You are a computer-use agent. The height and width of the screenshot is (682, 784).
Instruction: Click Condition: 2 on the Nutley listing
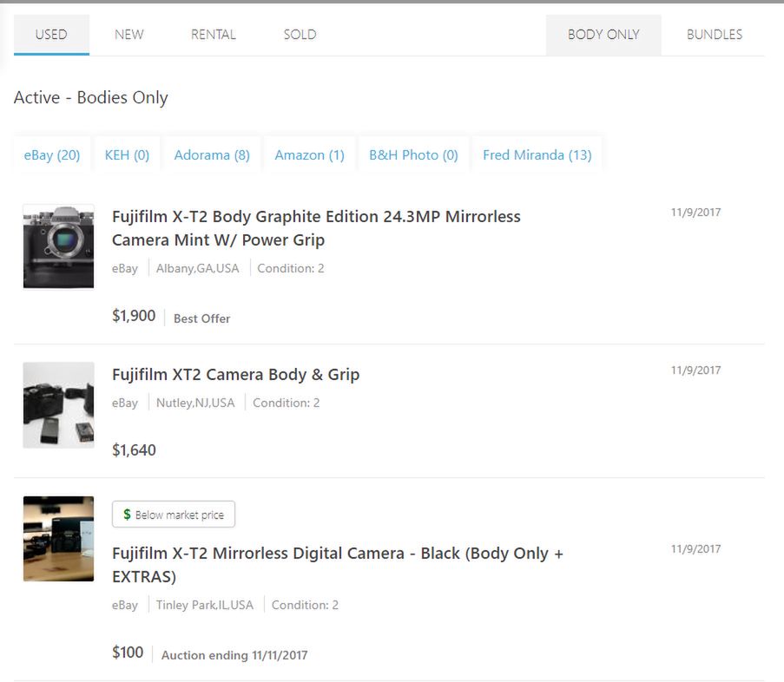click(286, 403)
